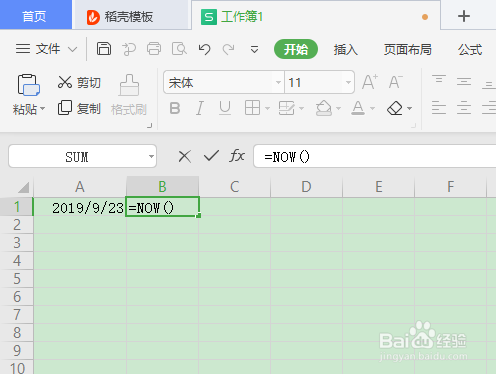Open Name Box SUM dropdown arrow
Screen dimensions: 496x374
pos(151,156)
